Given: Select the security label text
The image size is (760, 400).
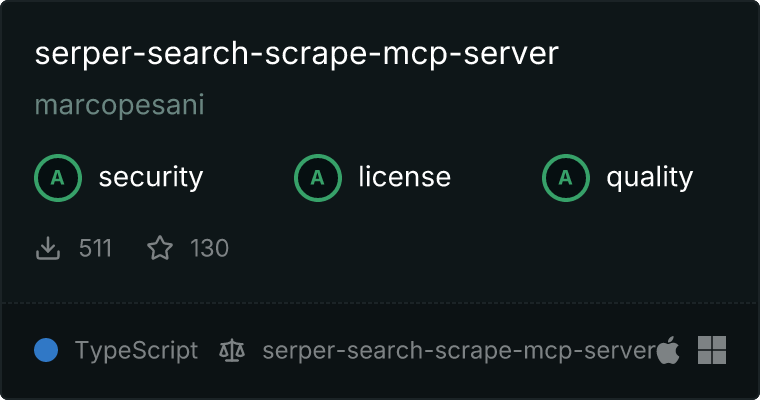Looking at the screenshot, I should click(x=151, y=177).
